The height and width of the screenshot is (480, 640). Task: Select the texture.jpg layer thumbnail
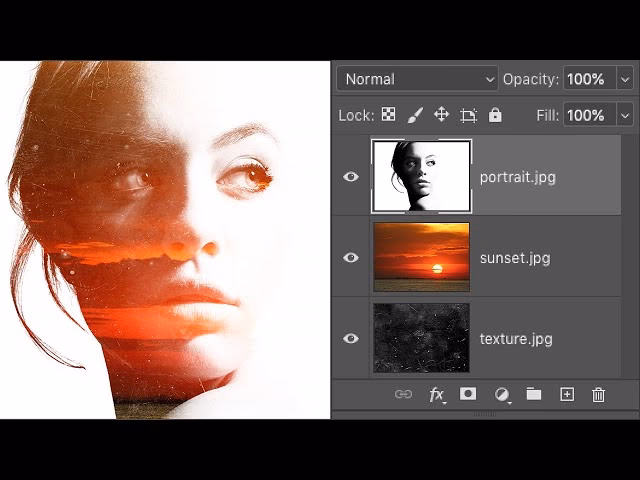pyautogui.click(x=422, y=338)
